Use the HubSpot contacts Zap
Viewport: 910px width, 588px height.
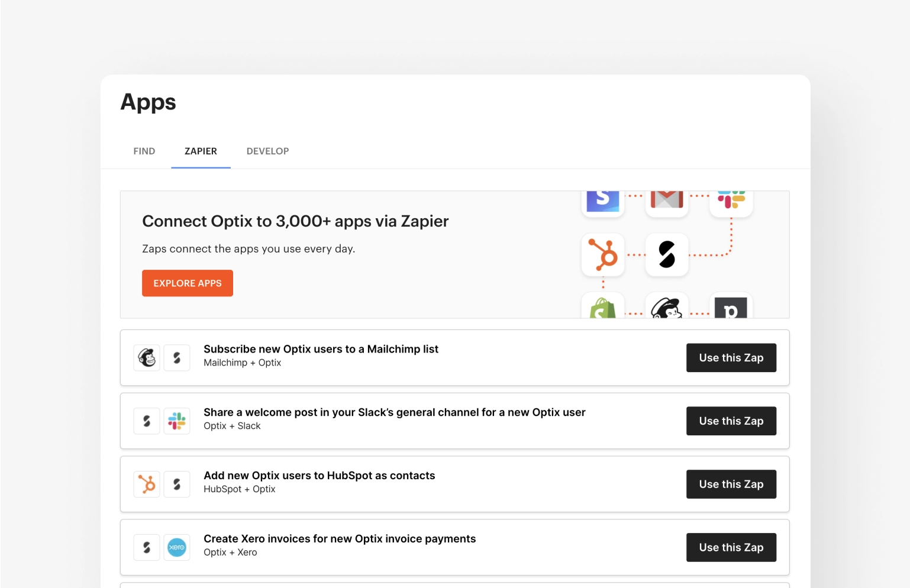click(731, 484)
